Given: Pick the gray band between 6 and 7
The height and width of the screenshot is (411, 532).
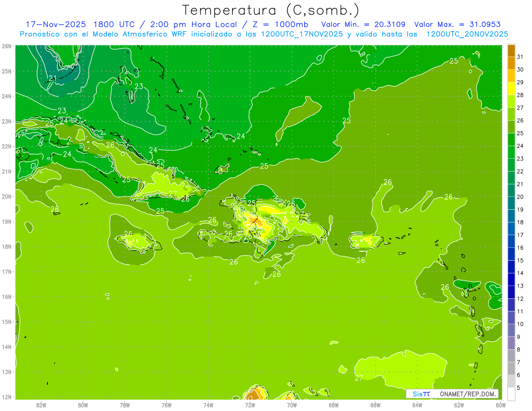Looking at the screenshot, I should pos(512,369).
